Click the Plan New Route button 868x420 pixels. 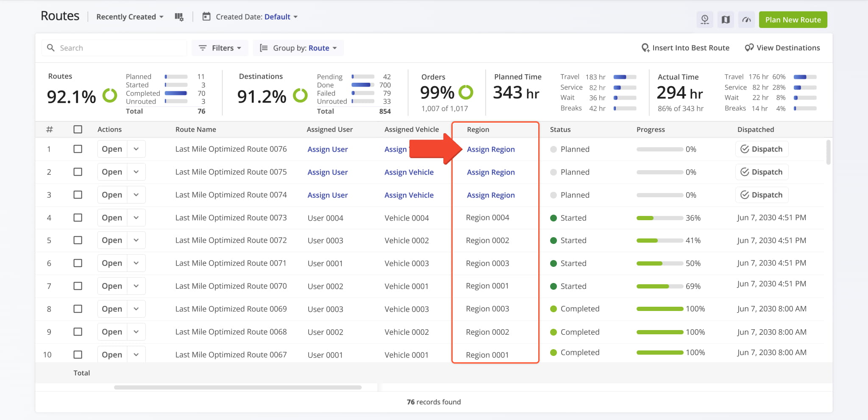pyautogui.click(x=793, y=20)
